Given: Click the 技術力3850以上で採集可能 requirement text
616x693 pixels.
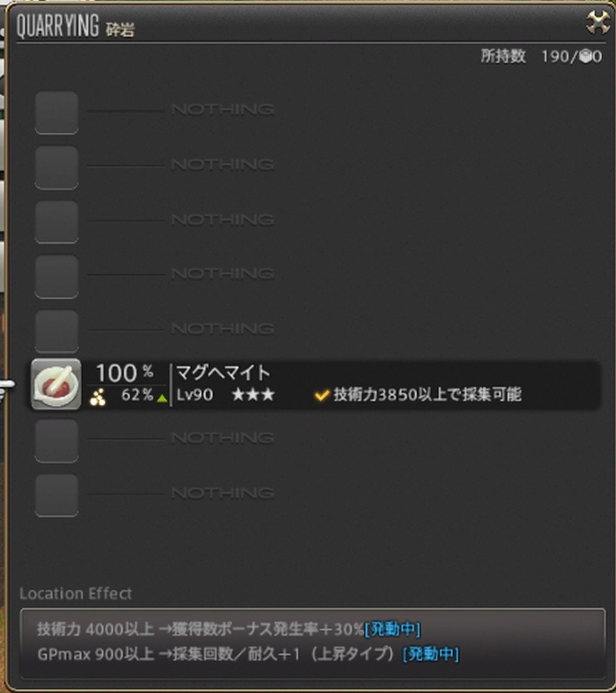Looking at the screenshot, I should (428, 394).
